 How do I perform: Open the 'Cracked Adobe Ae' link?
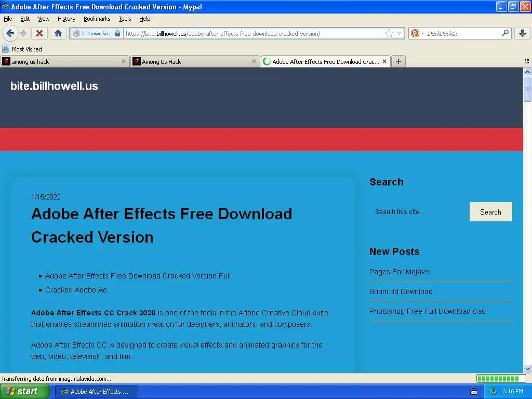click(x=76, y=290)
